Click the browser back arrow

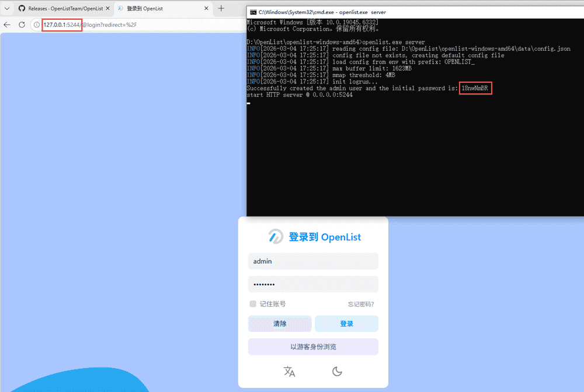[7, 25]
